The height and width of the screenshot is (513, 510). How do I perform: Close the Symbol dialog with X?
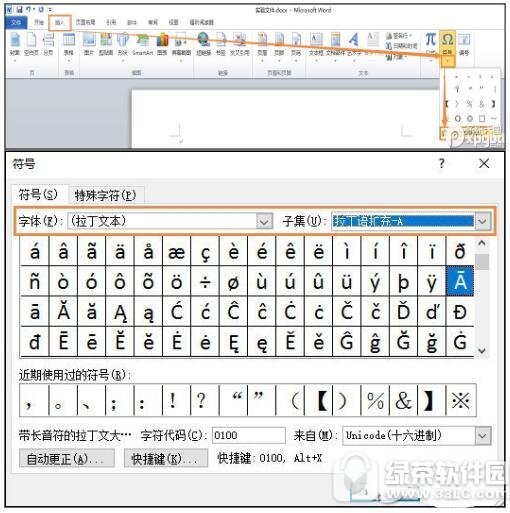click(484, 163)
